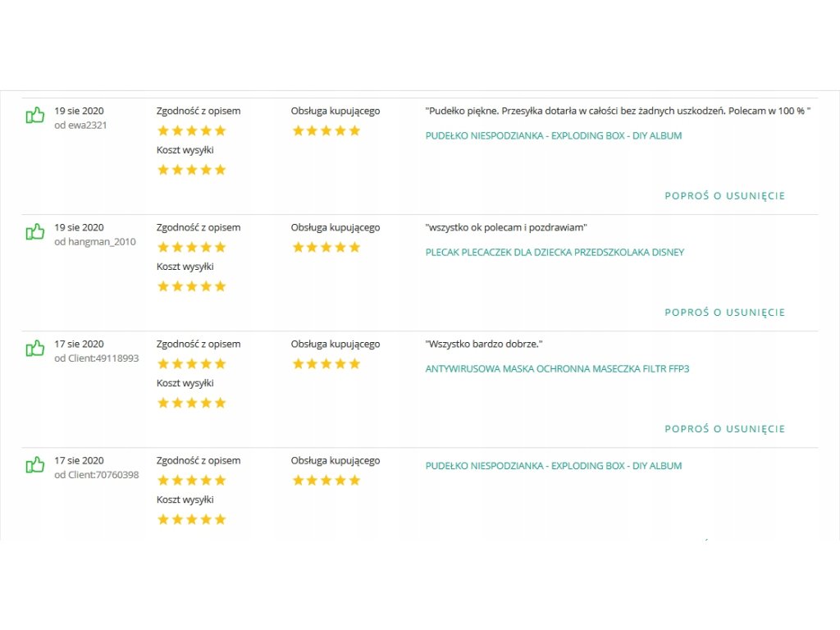This screenshot has width=840, height=630.
Task: Request removal of hangman_2010's review
Action: pyautogui.click(x=724, y=313)
